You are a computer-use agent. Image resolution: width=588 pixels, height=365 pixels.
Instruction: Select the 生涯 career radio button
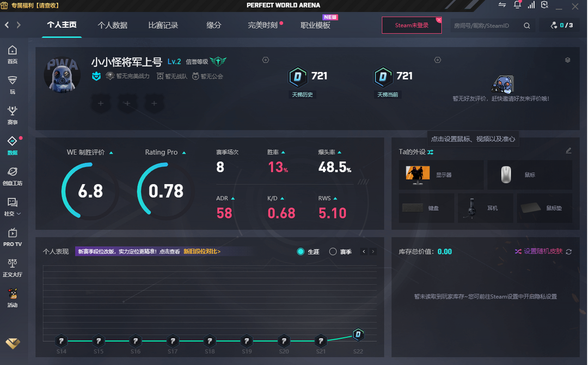(x=301, y=252)
